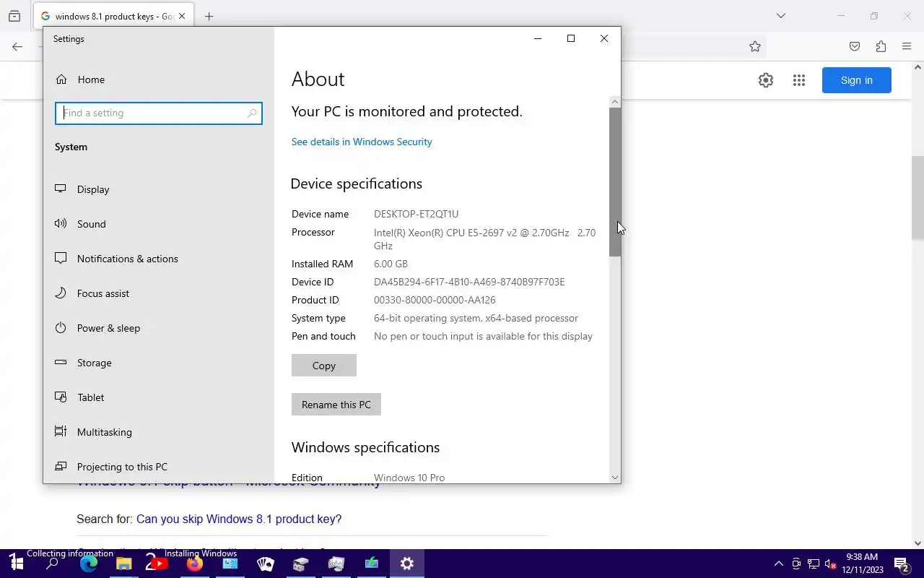924x578 pixels.
Task: Click the Settings scrollbar down arrow
Action: pos(615,478)
